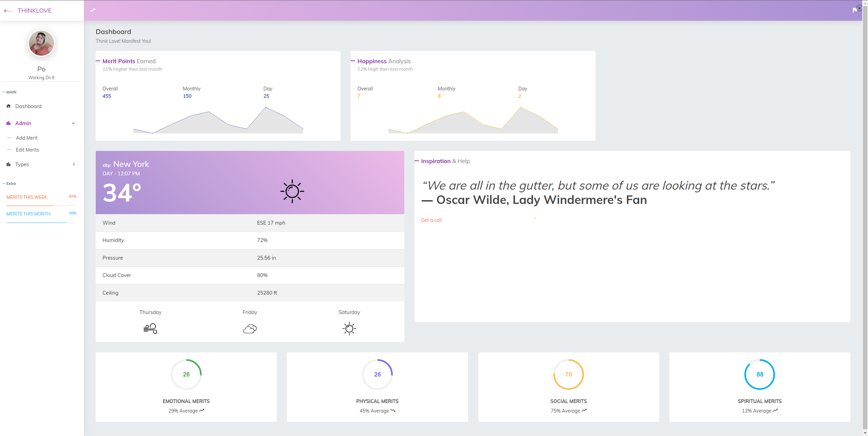The width and height of the screenshot is (868, 436).
Task: Click the Types building icon
Action: coord(8,164)
